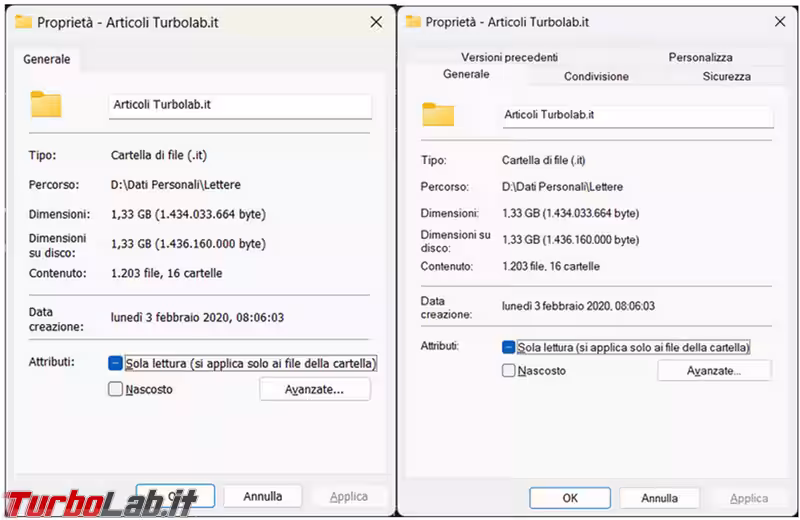Click '1,33 GB (1.434.033.664 byte)' in right window
The width and height of the screenshot is (800, 520).
[x=570, y=213]
